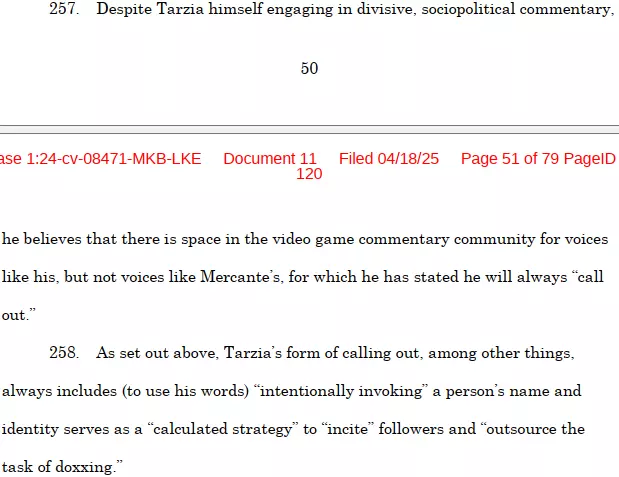Image resolution: width=619 pixels, height=477 pixels.
Task: Click the word 'sociopolitical' in paragraph 257
Action: point(468,9)
